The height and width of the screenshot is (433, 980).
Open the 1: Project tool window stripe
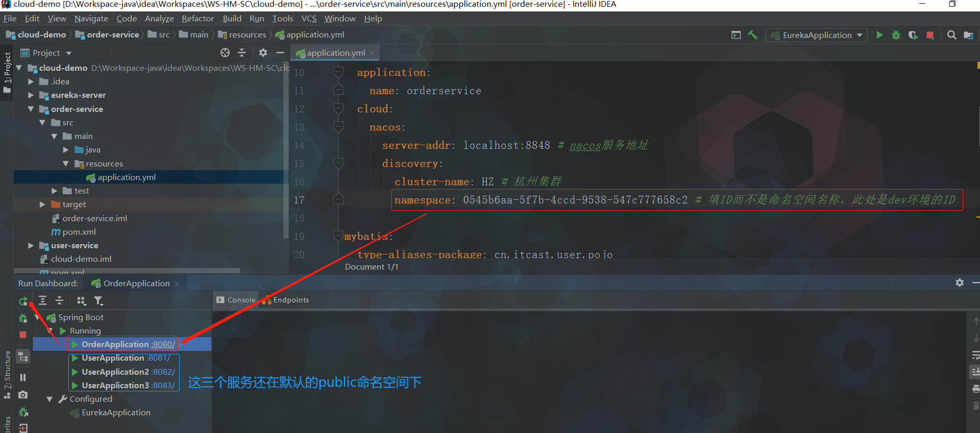[x=7, y=73]
